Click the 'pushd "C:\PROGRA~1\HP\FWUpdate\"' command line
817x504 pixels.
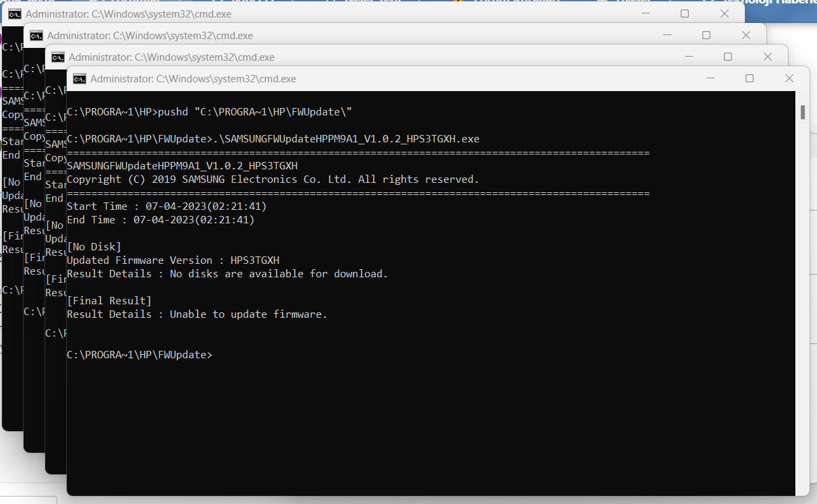(x=209, y=112)
